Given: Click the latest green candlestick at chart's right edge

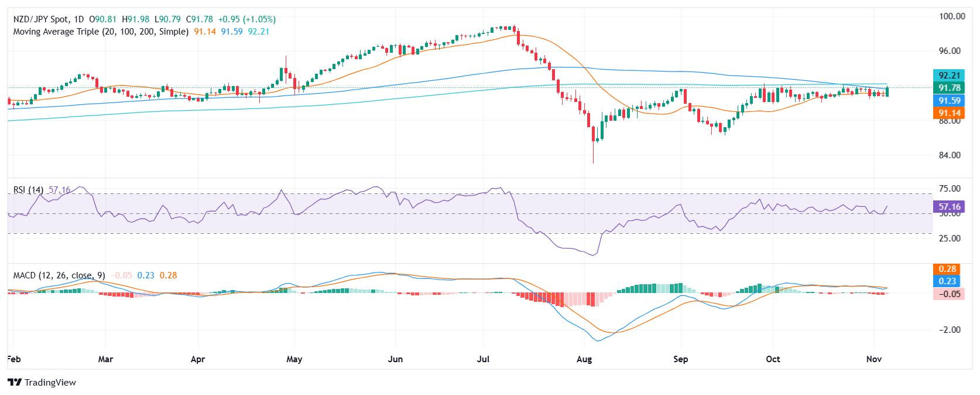Looking at the screenshot, I should pos(888,91).
